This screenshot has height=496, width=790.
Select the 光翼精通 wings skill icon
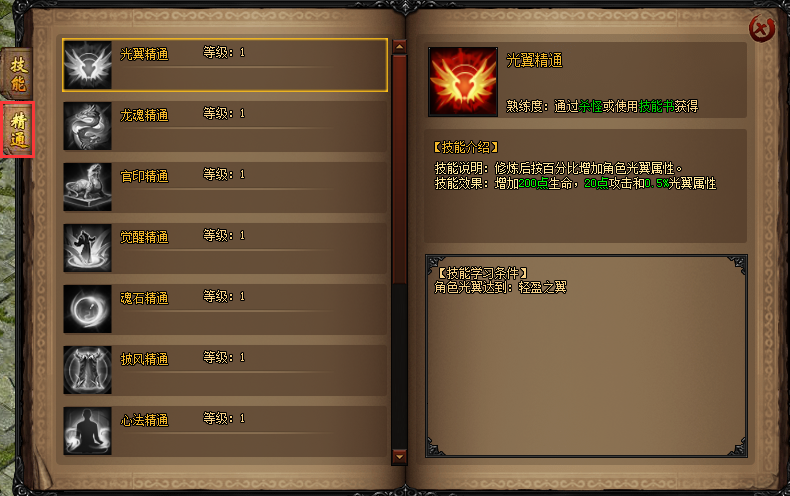coord(88,65)
